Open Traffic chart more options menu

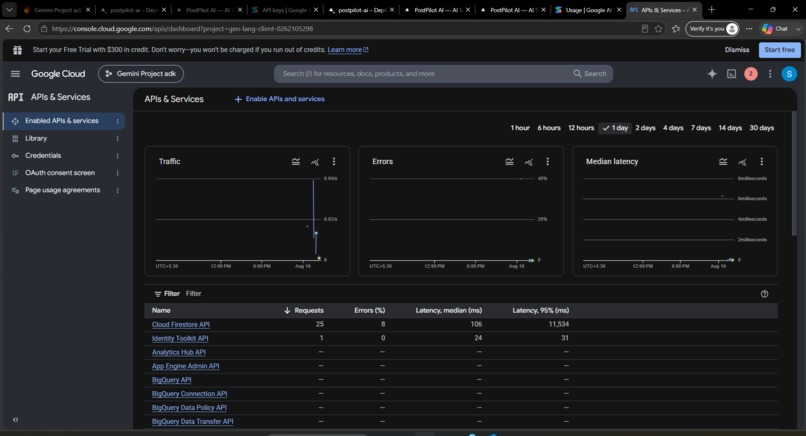click(334, 162)
